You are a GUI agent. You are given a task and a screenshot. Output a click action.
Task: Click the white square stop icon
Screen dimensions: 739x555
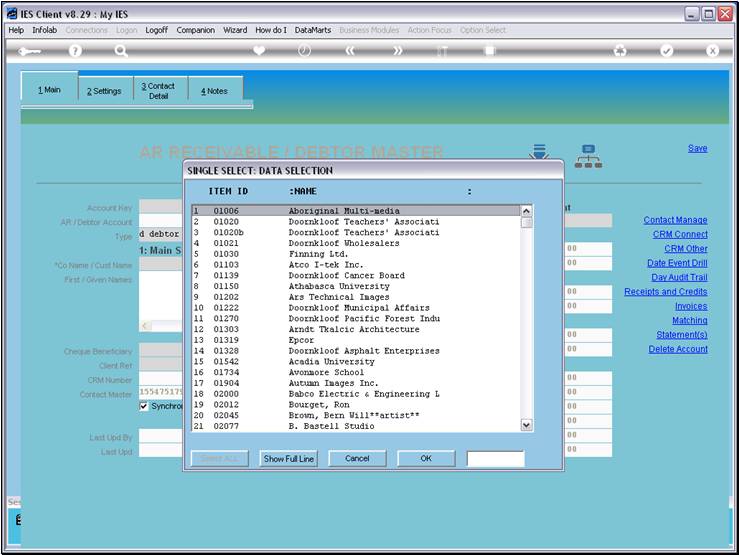[490, 50]
